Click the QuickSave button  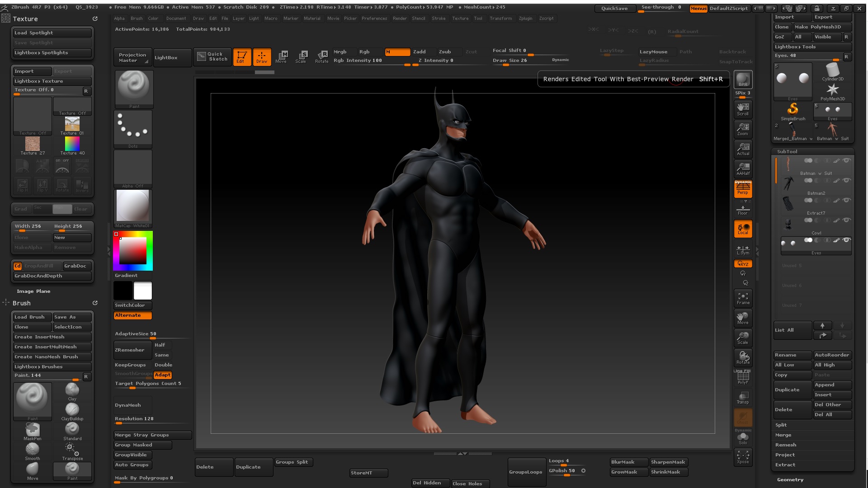coord(614,8)
